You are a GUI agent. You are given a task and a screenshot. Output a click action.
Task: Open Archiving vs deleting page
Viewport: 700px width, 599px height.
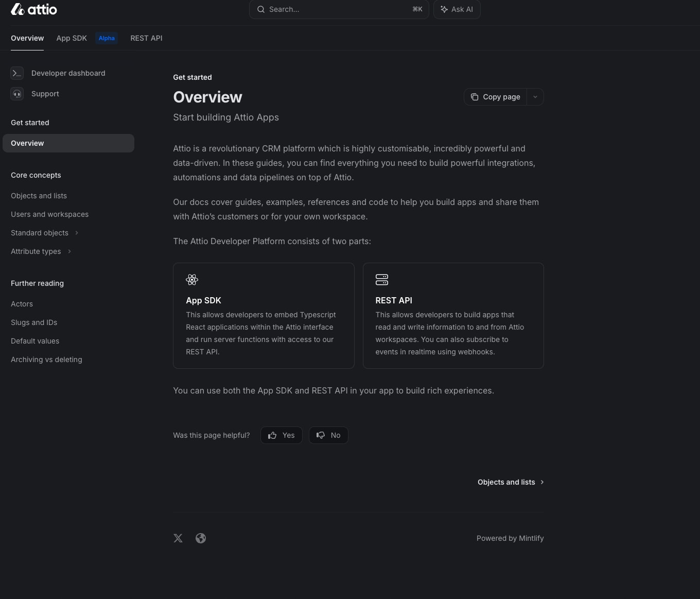point(46,360)
